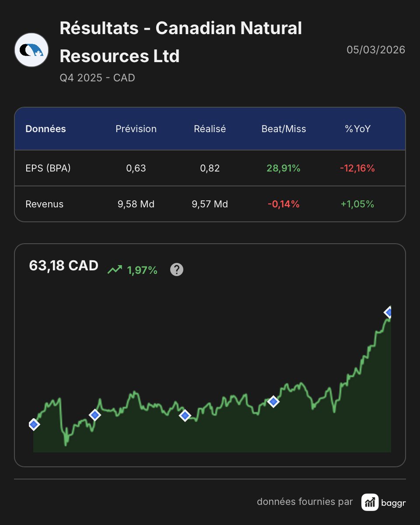420x525 pixels.
Task: Click EPS actual value 0,82
Action: click(210, 168)
